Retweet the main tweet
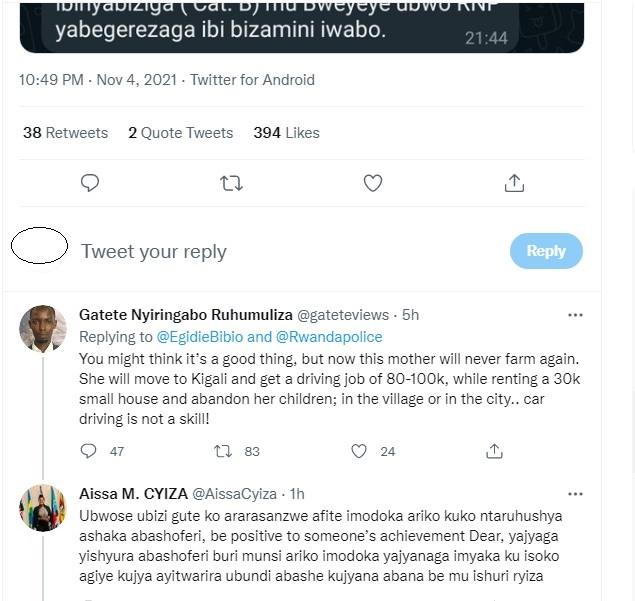This screenshot has height=601, width=635. 231,183
